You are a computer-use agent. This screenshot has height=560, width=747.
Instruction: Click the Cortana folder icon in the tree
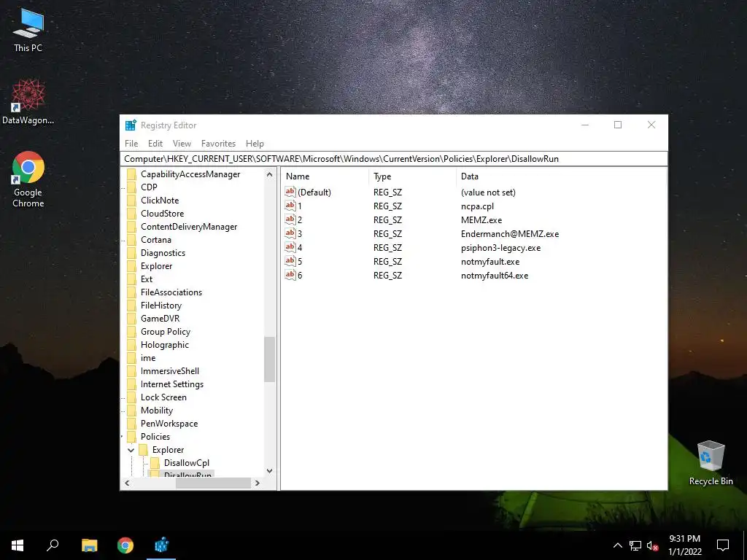point(131,240)
